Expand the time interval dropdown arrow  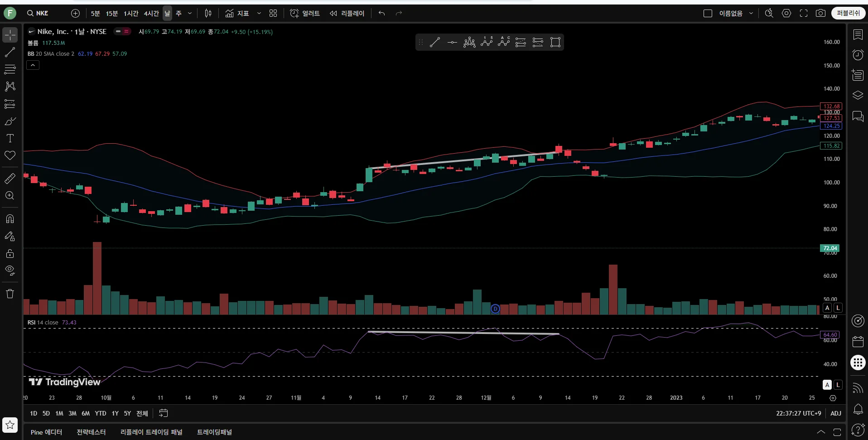190,13
